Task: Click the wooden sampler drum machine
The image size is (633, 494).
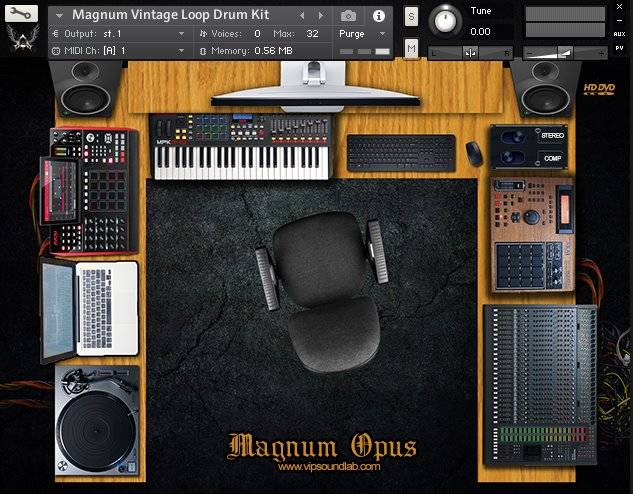Action: pyautogui.click(x=533, y=235)
